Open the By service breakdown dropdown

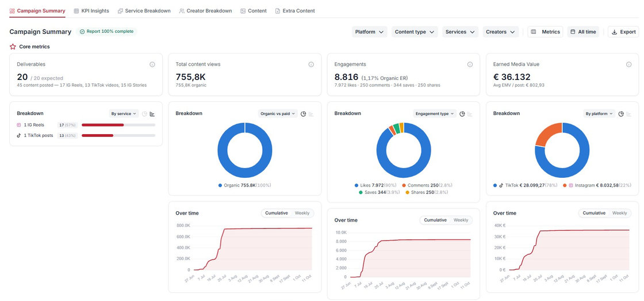pos(124,113)
